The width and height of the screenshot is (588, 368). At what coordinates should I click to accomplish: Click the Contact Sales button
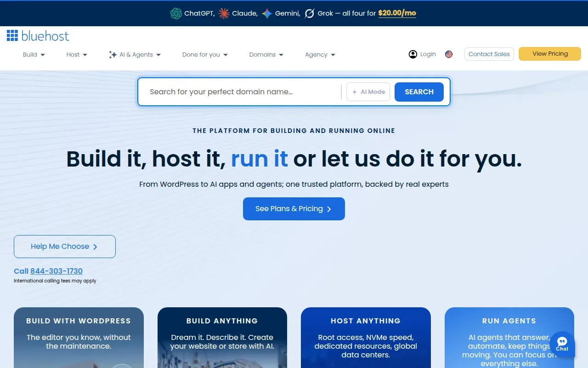(489, 54)
